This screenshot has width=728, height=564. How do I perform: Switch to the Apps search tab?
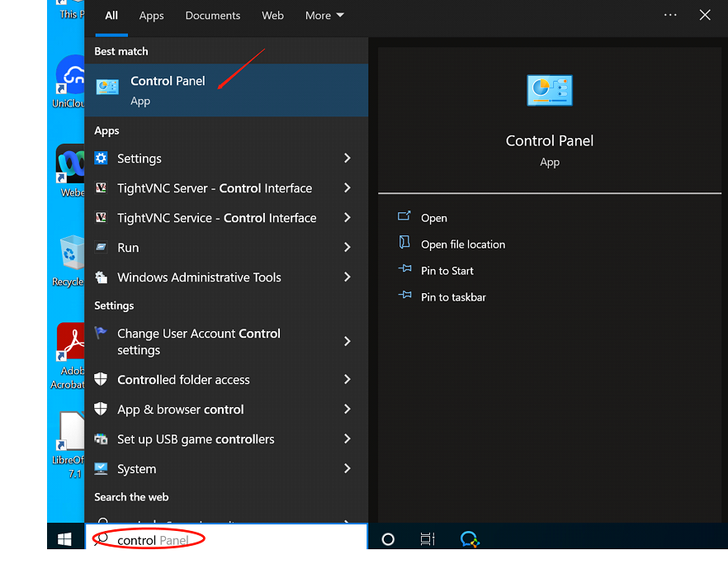(x=151, y=16)
